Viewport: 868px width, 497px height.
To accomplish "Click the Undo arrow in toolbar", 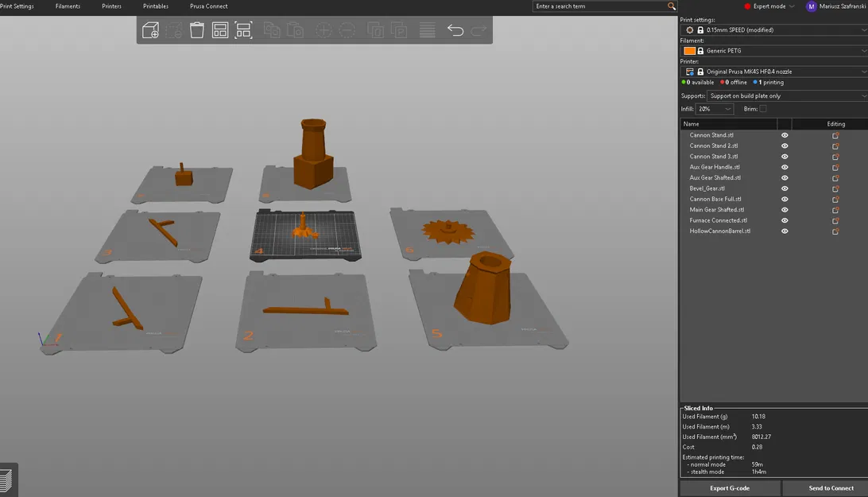I will pos(455,30).
